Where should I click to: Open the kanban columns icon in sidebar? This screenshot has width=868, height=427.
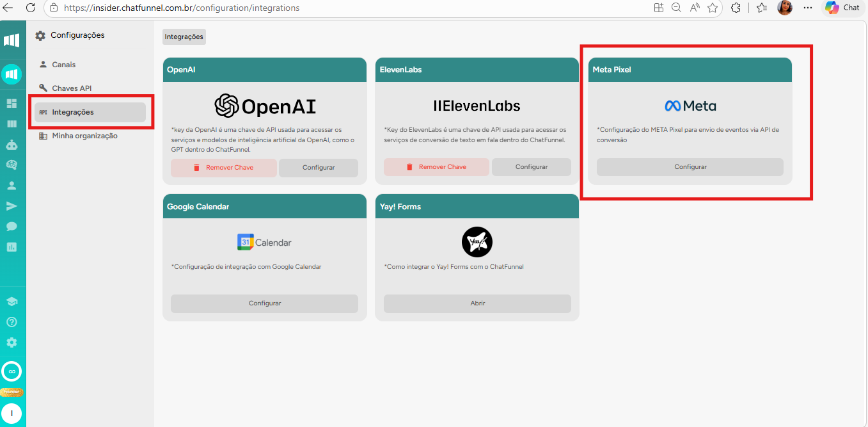click(12, 124)
